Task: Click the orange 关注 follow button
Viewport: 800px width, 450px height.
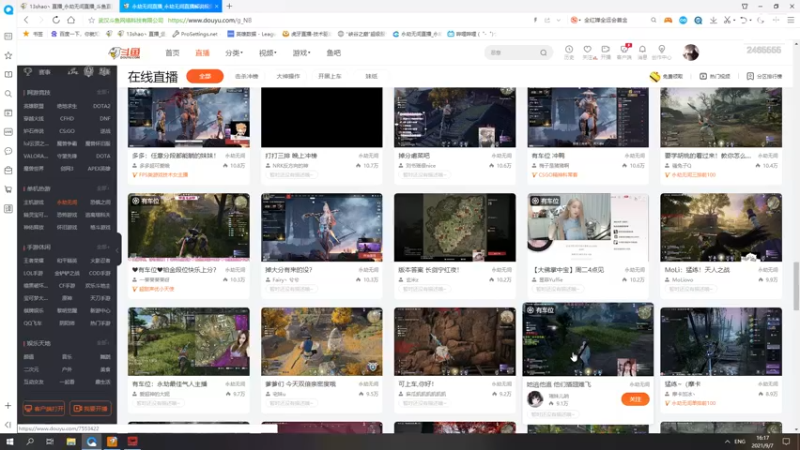Action: point(635,399)
